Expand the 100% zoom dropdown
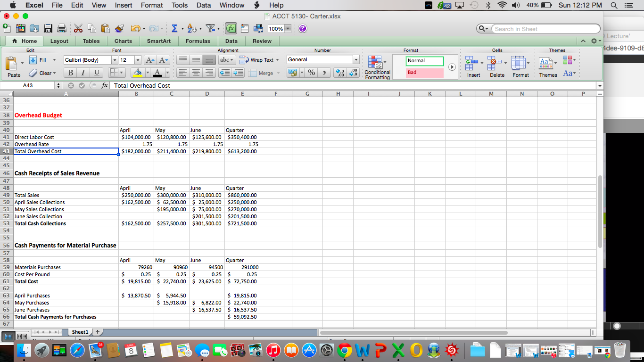 tap(287, 29)
